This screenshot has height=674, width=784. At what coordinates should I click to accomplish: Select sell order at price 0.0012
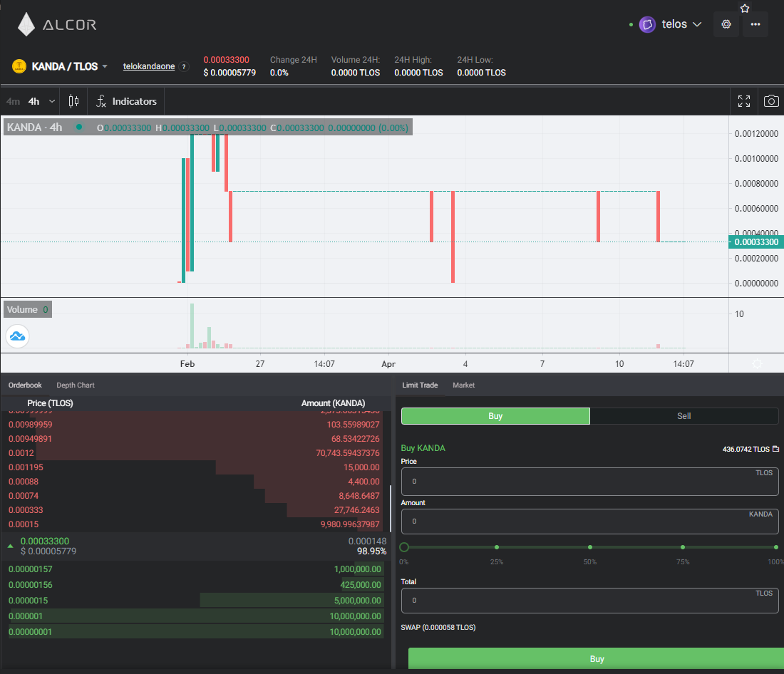click(x=194, y=453)
